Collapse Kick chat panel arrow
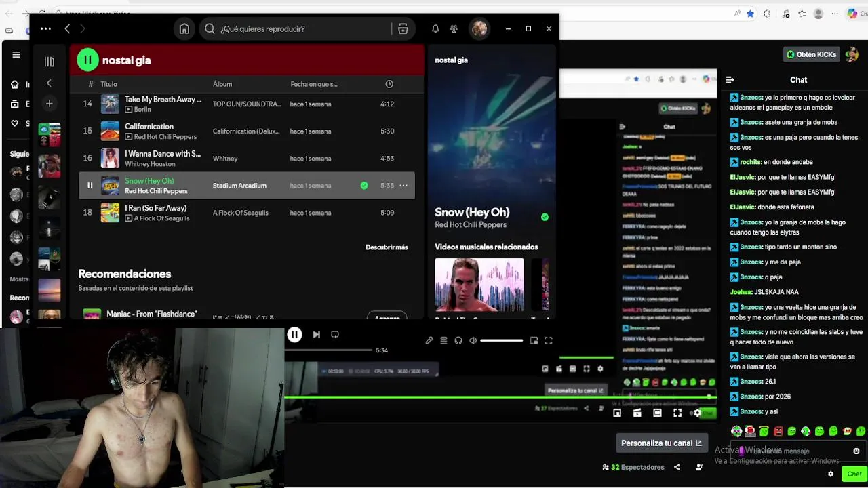868x488 pixels. coord(730,80)
